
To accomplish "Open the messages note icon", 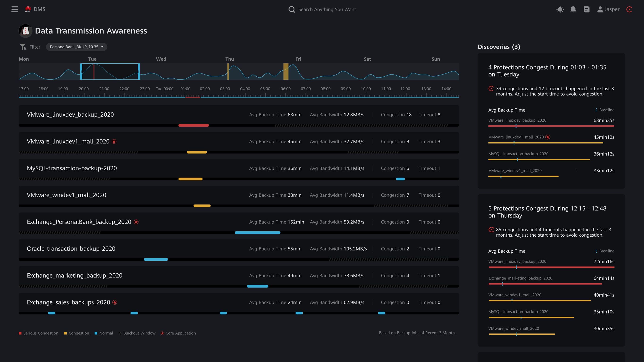I will pos(586,9).
